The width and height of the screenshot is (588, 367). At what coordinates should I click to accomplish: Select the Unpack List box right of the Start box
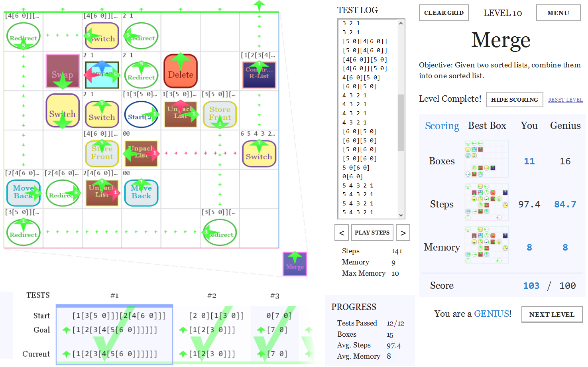click(181, 114)
